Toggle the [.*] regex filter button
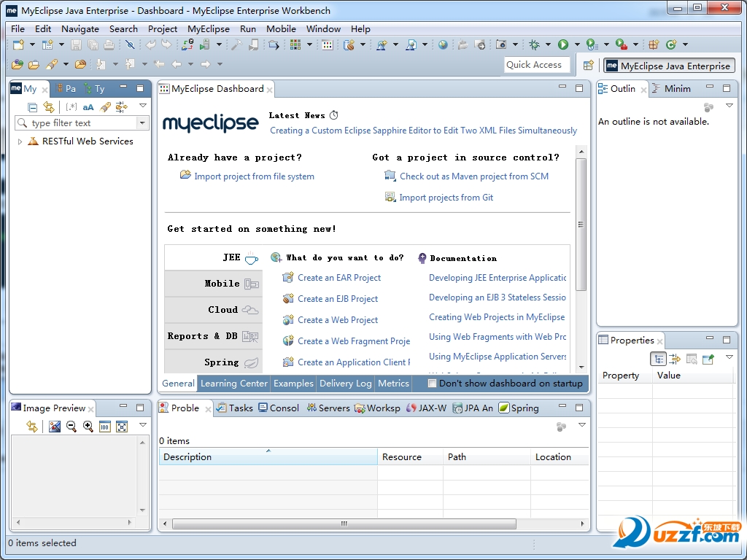The height and width of the screenshot is (560, 747). pos(71,107)
